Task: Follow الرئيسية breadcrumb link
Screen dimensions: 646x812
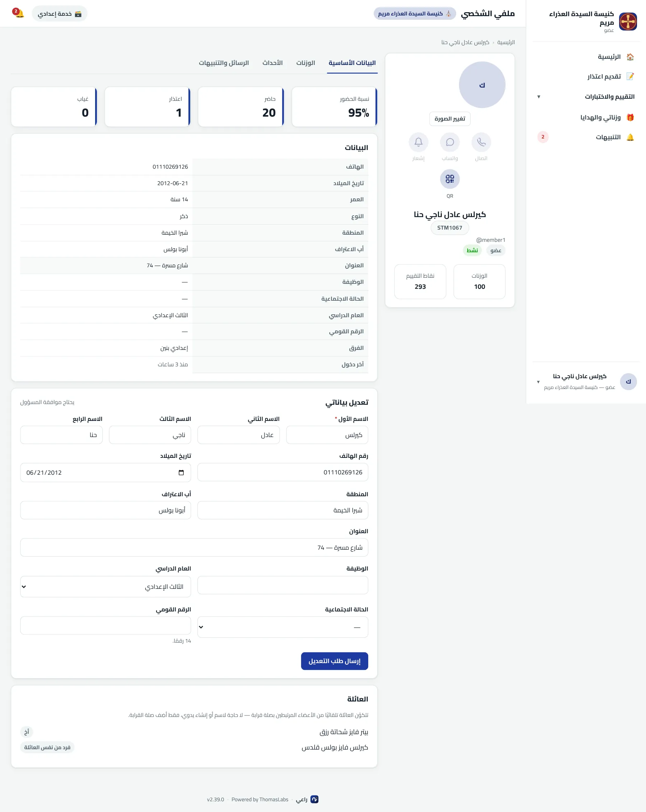Action: (506, 42)
